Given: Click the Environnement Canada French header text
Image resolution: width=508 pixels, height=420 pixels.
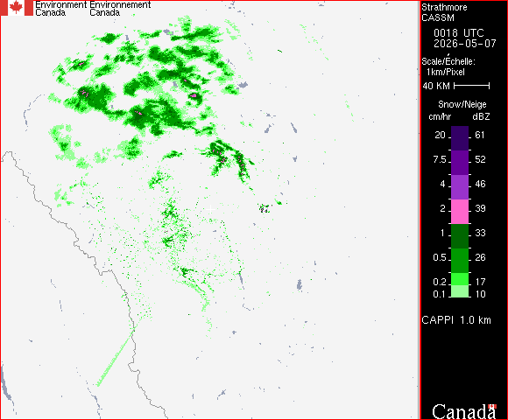Looking at the screenshot, I should point(120,9).
